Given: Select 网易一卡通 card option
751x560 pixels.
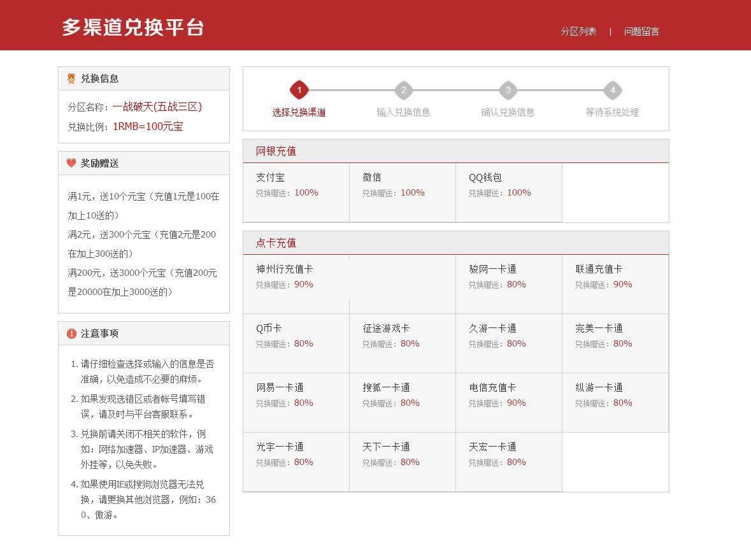Looking at the screenshot, I should 296,403.
